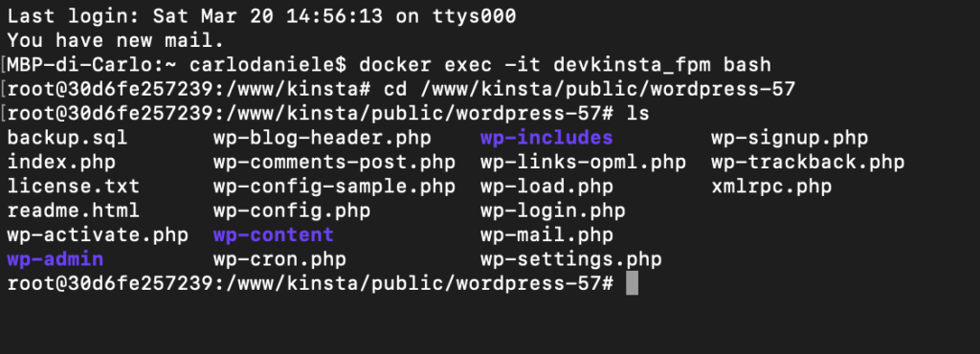This screenshot has height=354, width=980.
Task: Click the wp-signup.php file name
Action: pyautogui.click(x=790, y=138)
